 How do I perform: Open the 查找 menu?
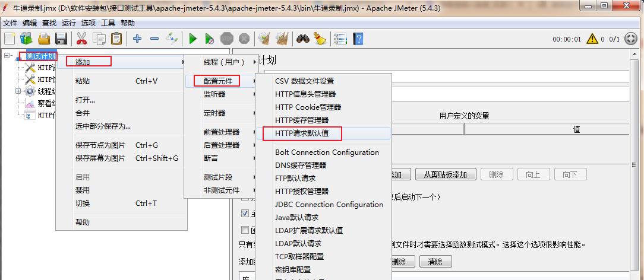(49, 23)
